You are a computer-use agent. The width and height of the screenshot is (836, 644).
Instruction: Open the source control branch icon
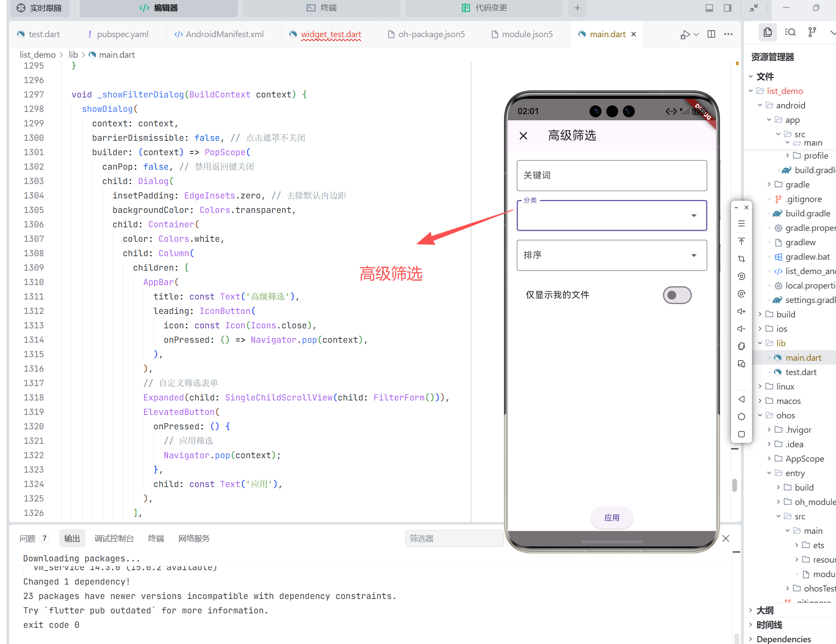pos(812,32)
